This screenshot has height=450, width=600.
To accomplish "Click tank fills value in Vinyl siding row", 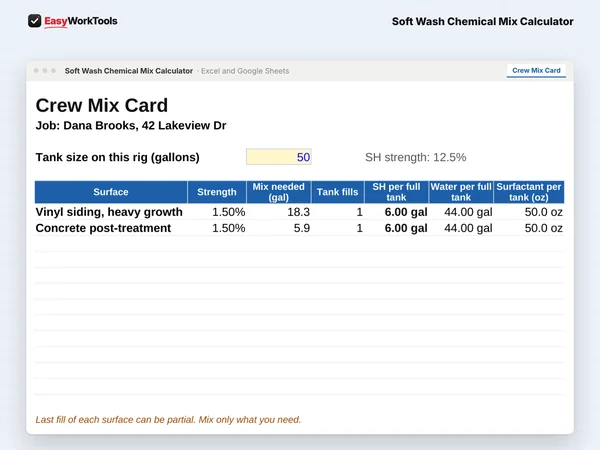I will [x=359, y=212].
